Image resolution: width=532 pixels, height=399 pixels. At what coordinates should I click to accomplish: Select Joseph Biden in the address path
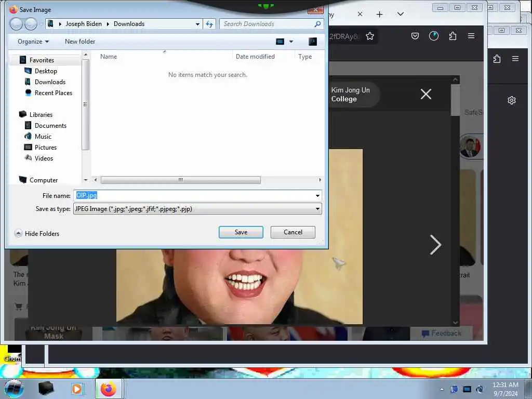point(84,24)
